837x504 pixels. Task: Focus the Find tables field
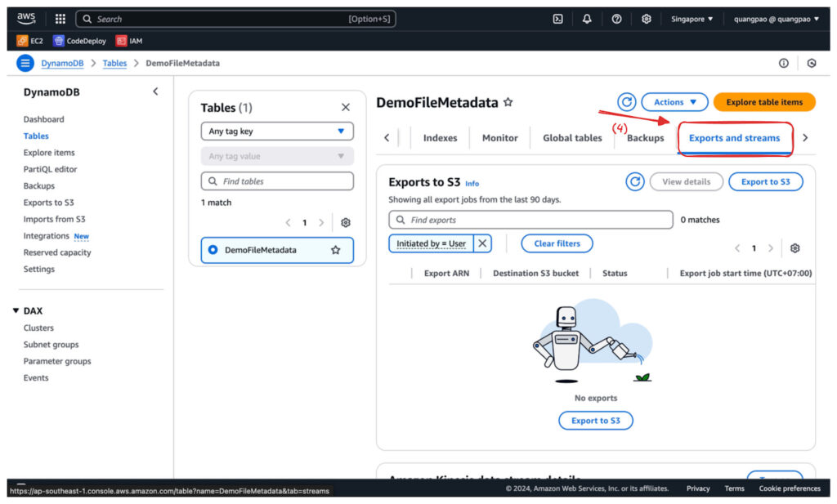point(277,181)
